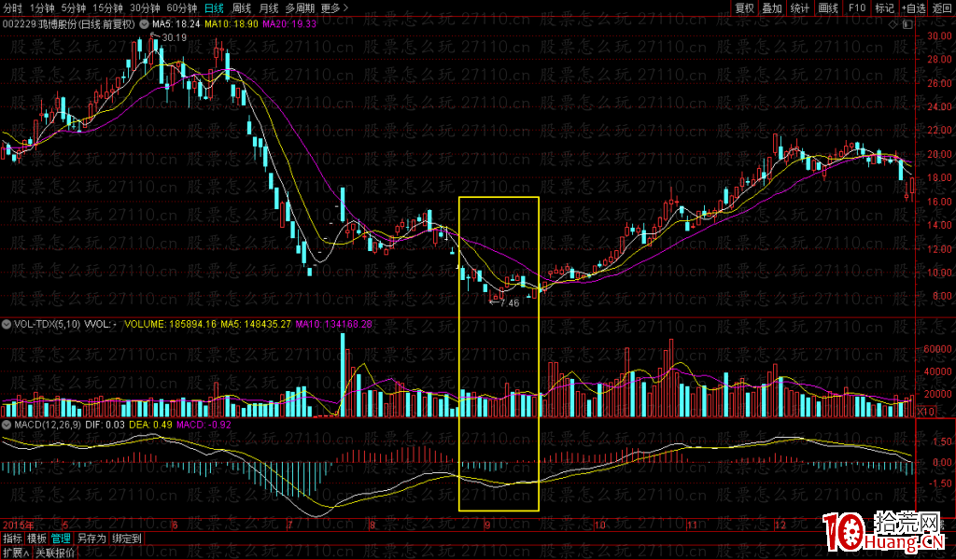Open the 模板 templates tab
The height and width of the screenshot is (560, 956).
tap(36, 539)
